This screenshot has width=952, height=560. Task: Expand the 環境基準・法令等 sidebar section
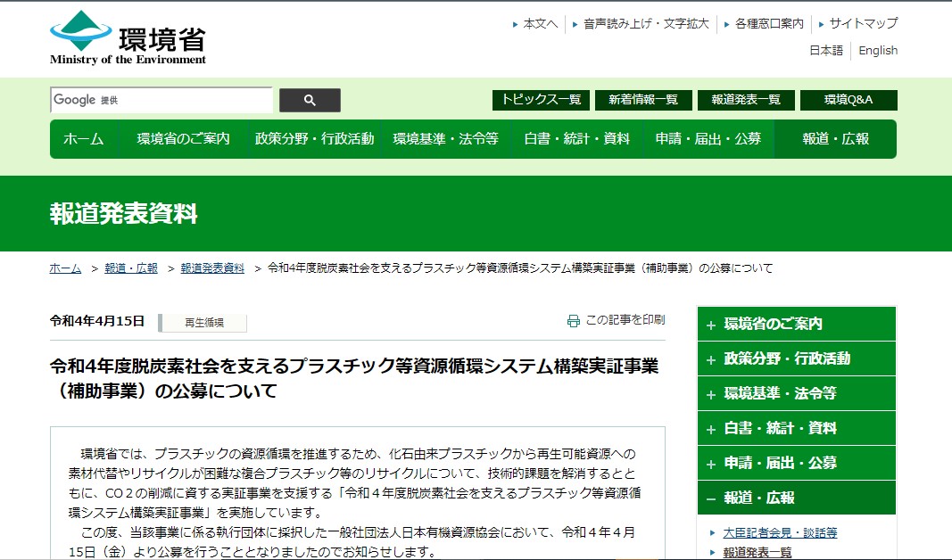coord(796,393)
